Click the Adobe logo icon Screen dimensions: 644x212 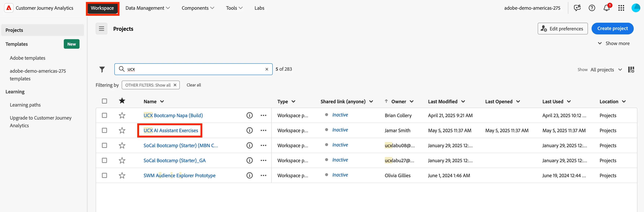9,8
